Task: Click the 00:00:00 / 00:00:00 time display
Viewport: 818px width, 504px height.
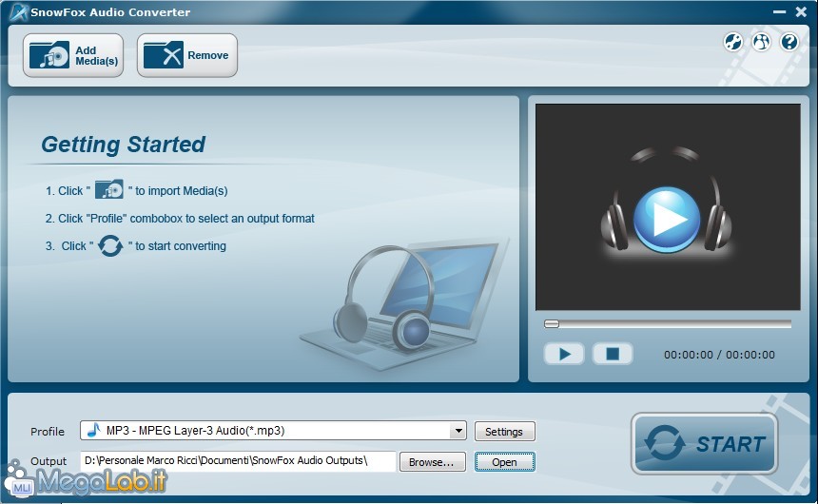Action: coord(719,355)
